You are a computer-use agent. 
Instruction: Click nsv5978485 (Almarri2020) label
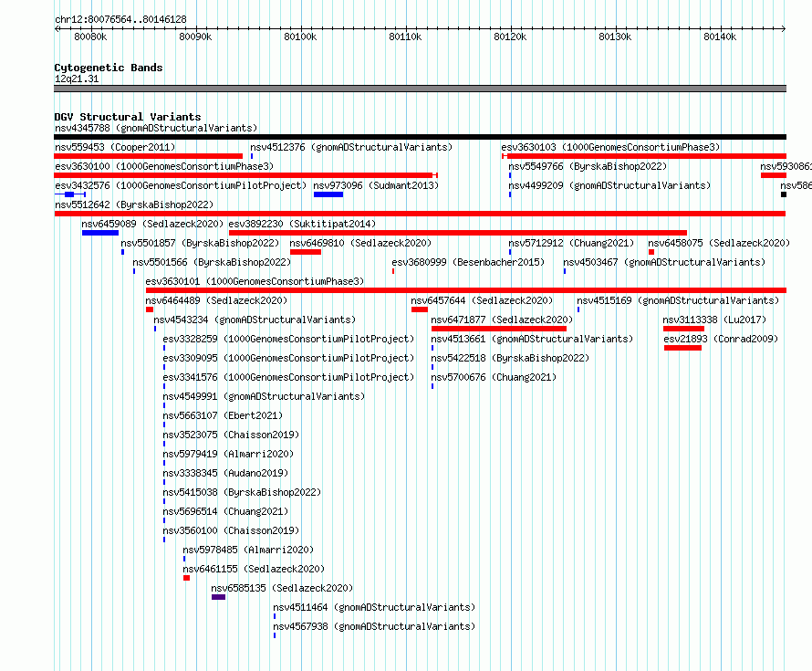(248, 550)
